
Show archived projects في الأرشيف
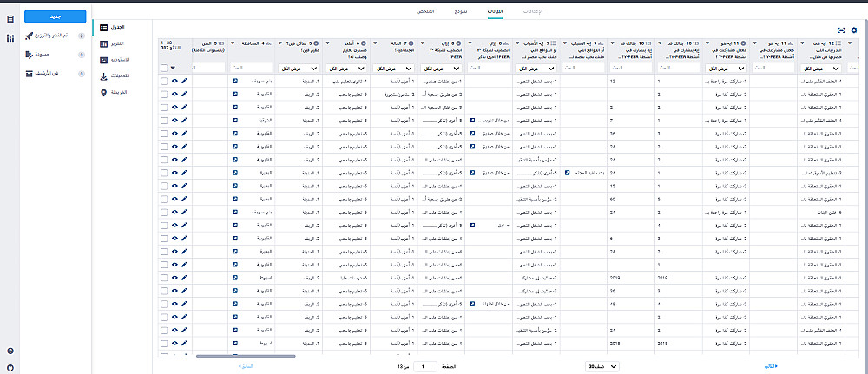(x=55, y=74)
